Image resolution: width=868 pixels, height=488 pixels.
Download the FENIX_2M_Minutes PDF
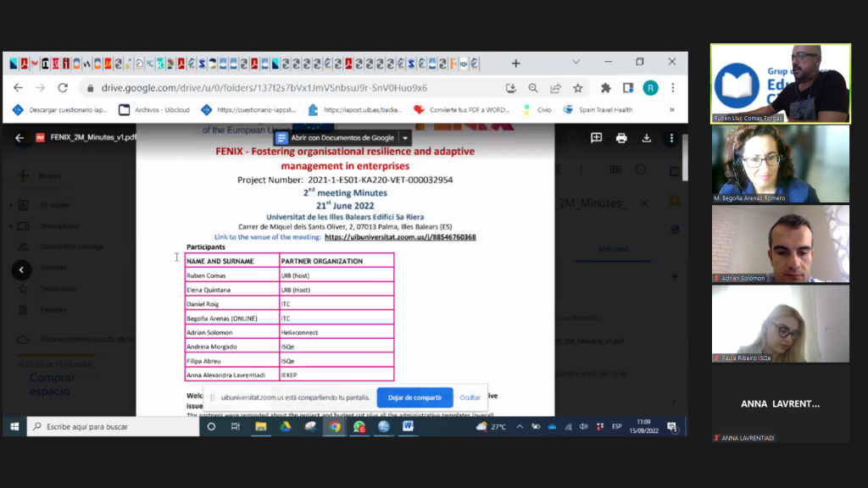click(x=646, y=138)
